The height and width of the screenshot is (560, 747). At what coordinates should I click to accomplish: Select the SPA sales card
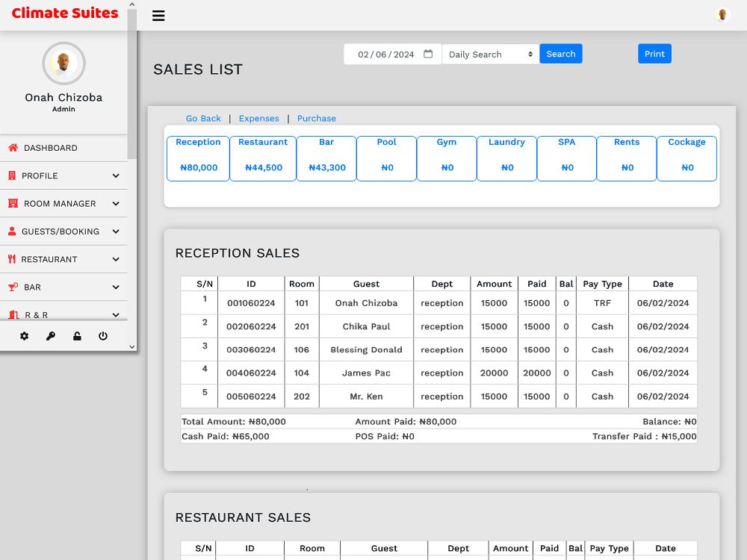(x=566, y=158)
